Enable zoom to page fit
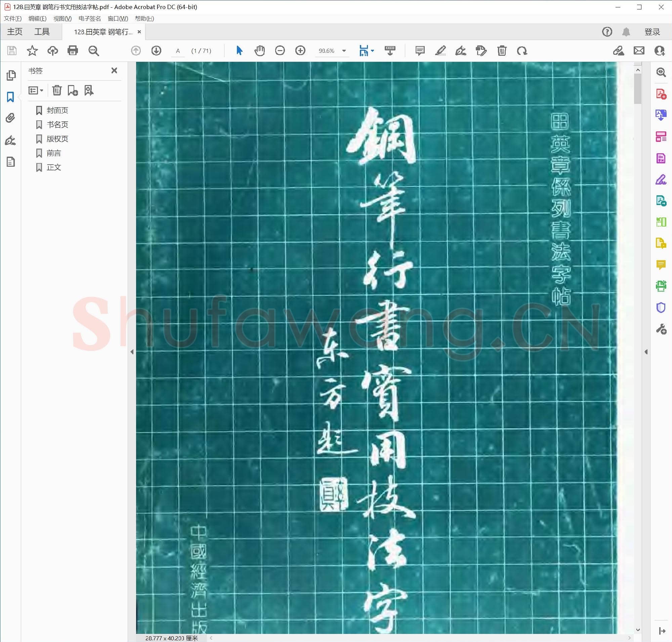The height and width of the screenshot is (642, 672). [365, 51]
